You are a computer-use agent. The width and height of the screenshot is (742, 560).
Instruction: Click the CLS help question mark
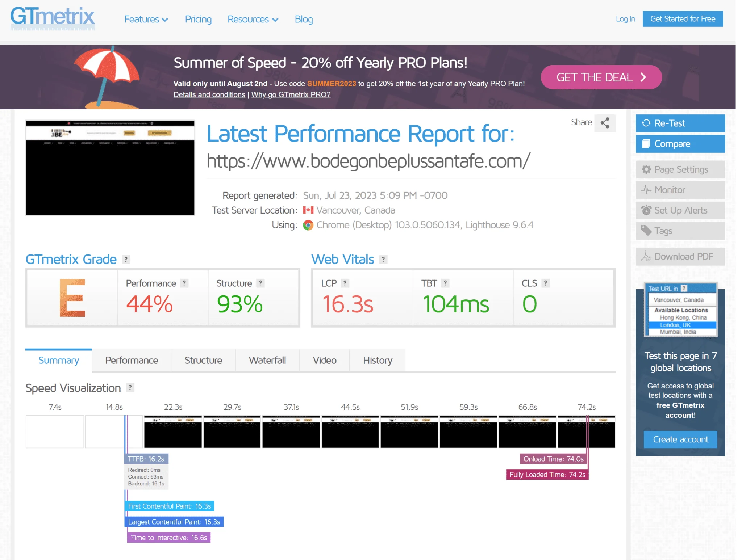pos(546,283)
